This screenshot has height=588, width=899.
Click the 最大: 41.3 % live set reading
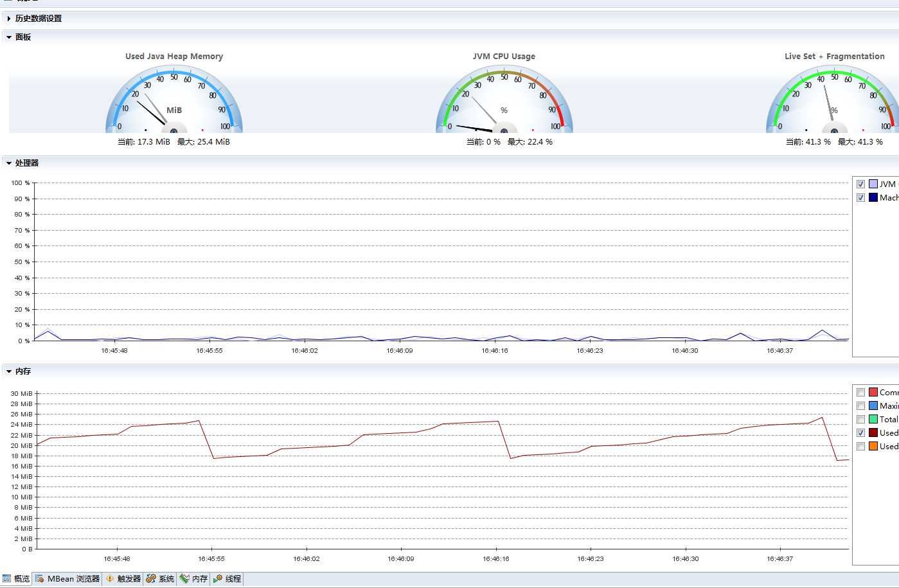point(860,142)
